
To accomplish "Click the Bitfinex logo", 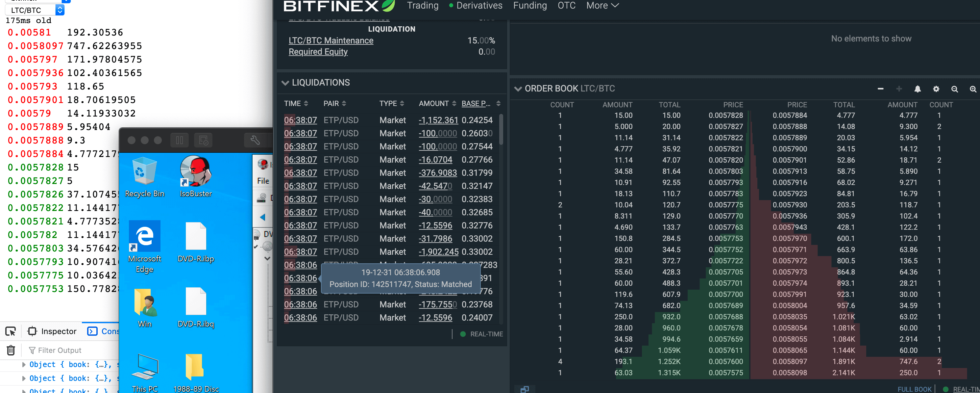I will click(x=339, y=5).
